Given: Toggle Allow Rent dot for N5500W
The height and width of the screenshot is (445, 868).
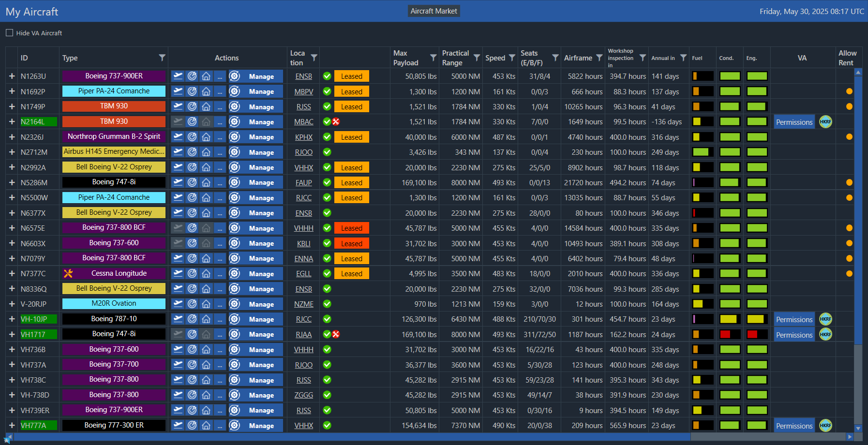Looking at the screenshot, I should coord(849,198).
